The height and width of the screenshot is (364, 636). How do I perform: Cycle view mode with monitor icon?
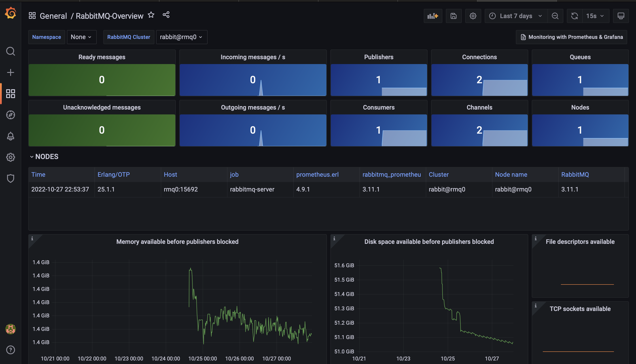click(621, 16)
